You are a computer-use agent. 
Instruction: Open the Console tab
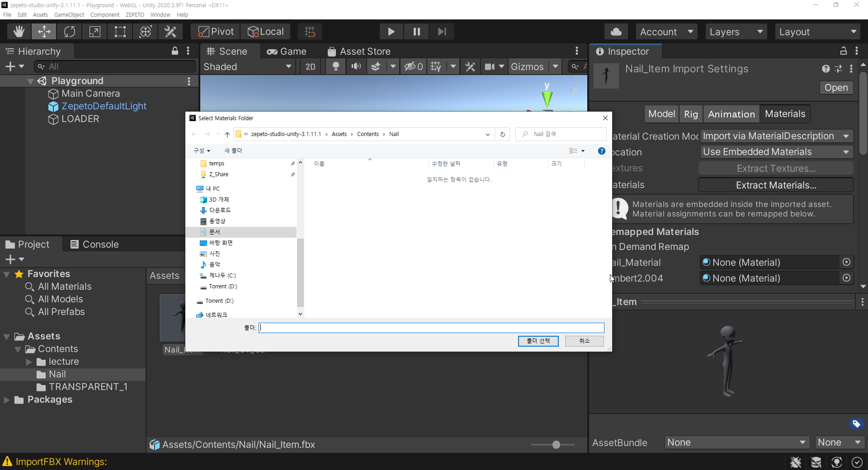pyautogui.click(x=94, y=244)
